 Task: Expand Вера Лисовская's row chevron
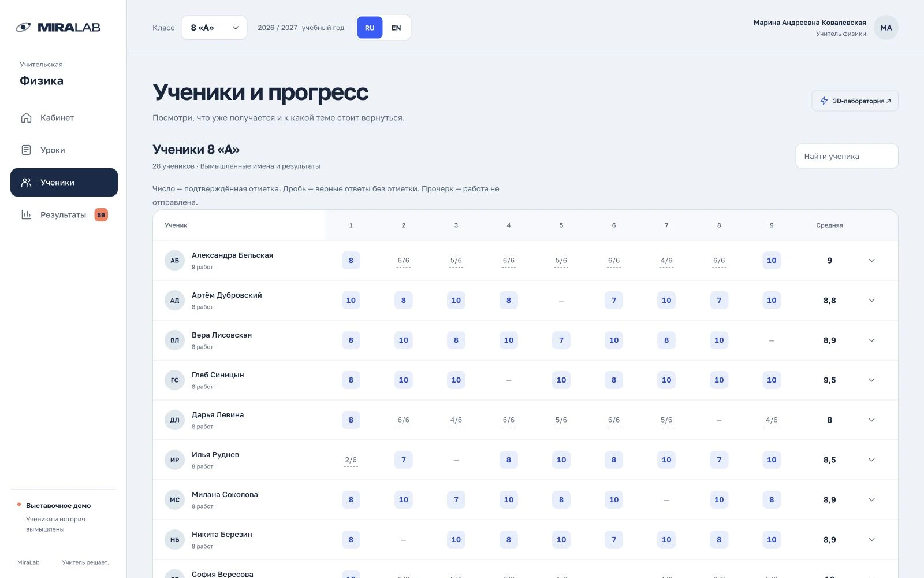coord(871,340)
